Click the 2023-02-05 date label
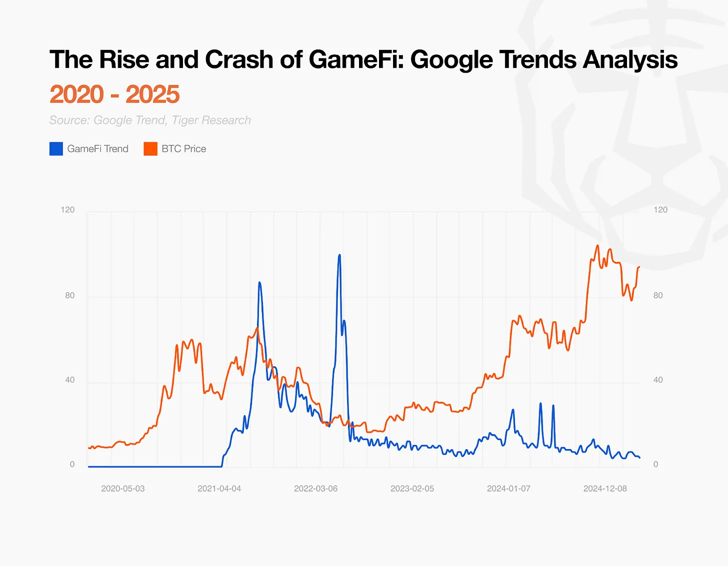This screenshot has width=728, height=566. (x=412, y=489)
